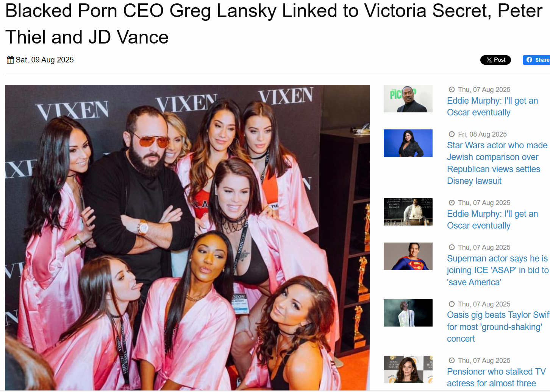Click the calendar icon beside article date

10,60
